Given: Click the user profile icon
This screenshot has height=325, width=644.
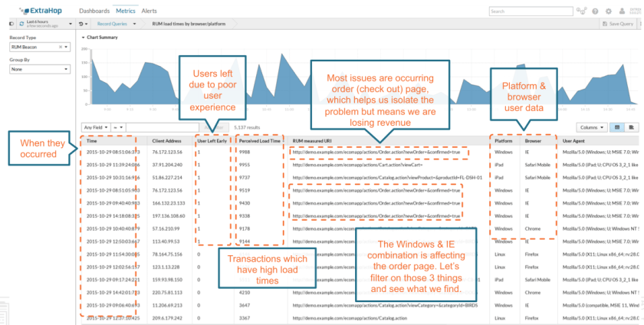Looking at the screenshot, I should [x=620, y=11].
